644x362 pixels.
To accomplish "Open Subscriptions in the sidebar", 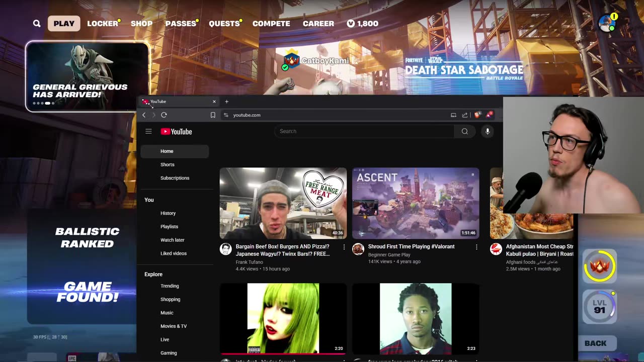I will (175, 178).
